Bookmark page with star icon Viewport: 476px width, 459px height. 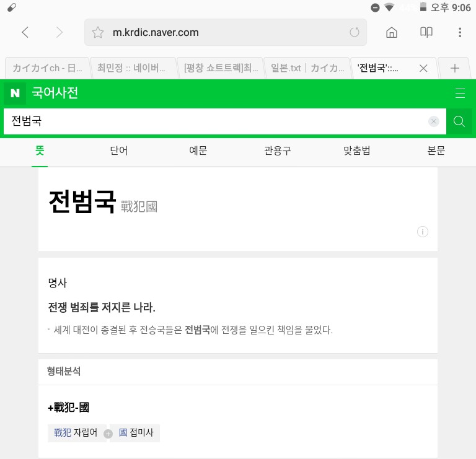(98, 33)
